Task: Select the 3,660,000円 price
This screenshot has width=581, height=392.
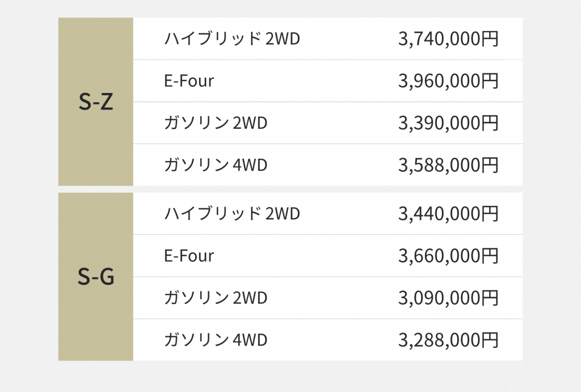Action: 448,255
